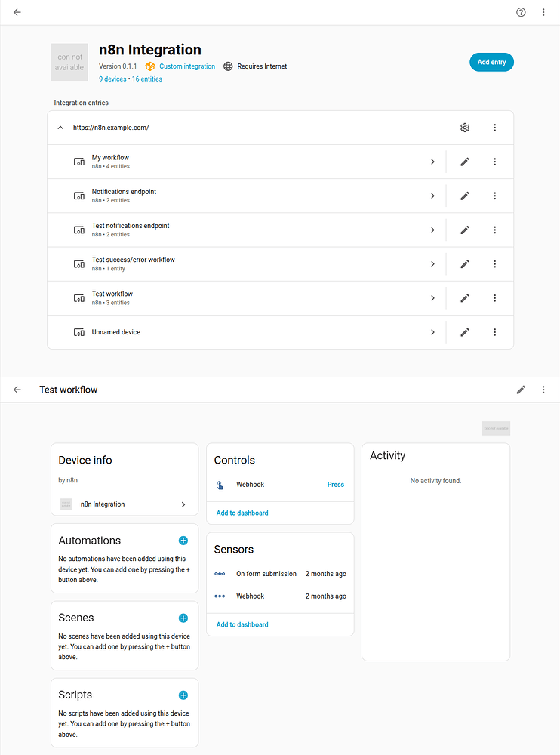The width and height of the screenshot is (560, 755).
Task: Select the Notifications endpoint row name
Action: [x=124, y=192]
